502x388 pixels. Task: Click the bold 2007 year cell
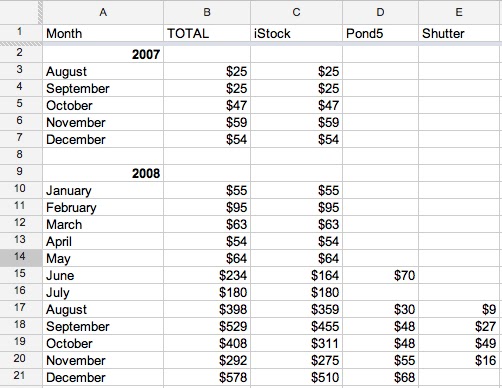[103, 54]
